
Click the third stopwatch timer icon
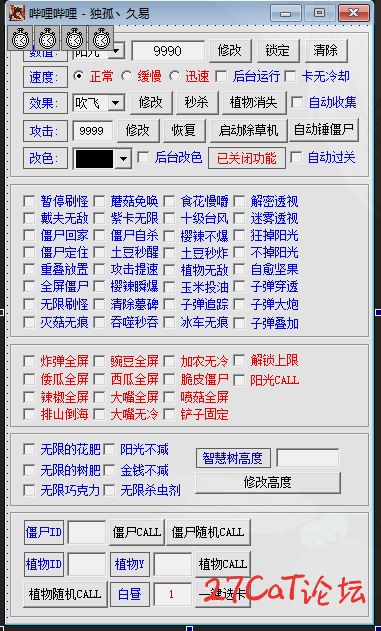(x=74, y=38)
